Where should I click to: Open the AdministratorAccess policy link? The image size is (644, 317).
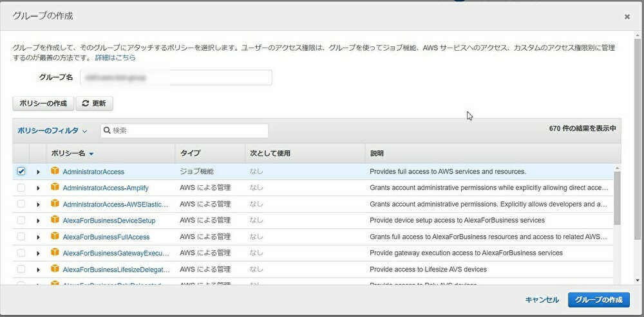[x=93, y=172]
